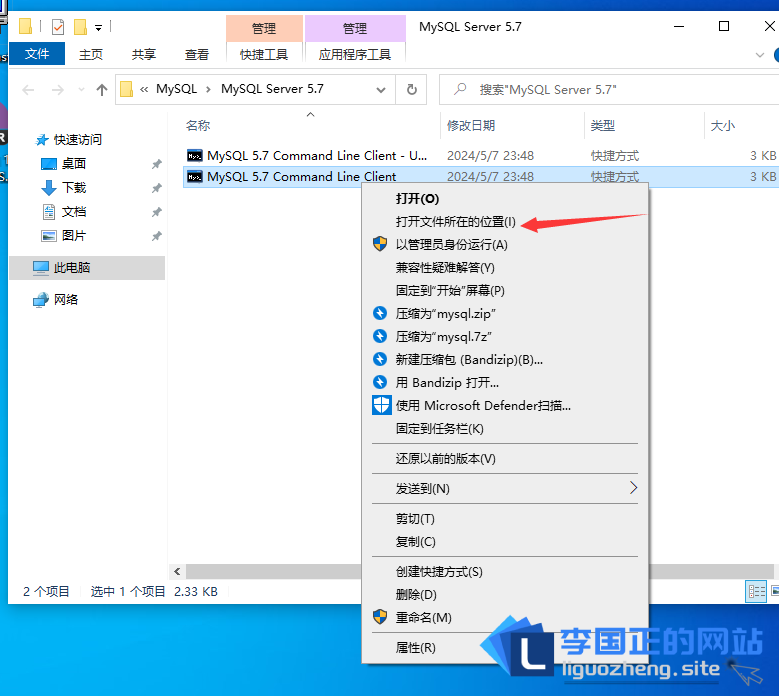Click the pin icon next to 图片
This screenshot has height=696, width=779.
[x=156, y=236]
